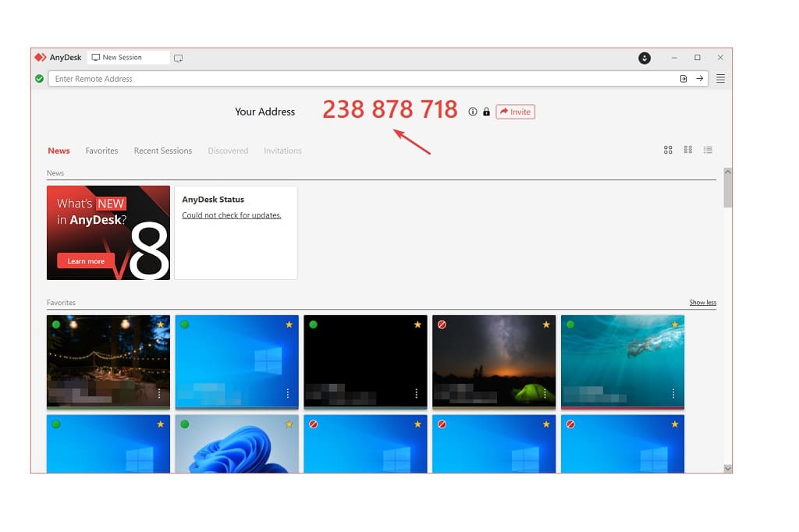Open three-dot menu on the black favorite
Viewport: 799px width, 532px height.
[417, 393]
